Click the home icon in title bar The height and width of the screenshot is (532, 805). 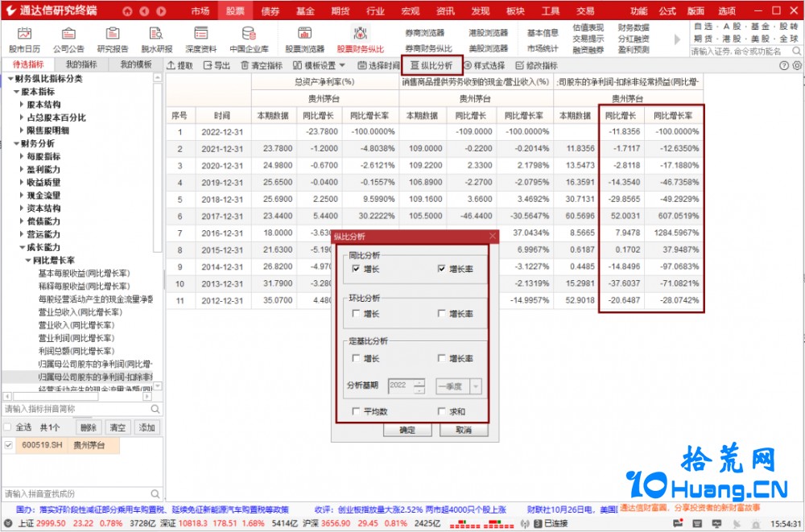point(127,10)
